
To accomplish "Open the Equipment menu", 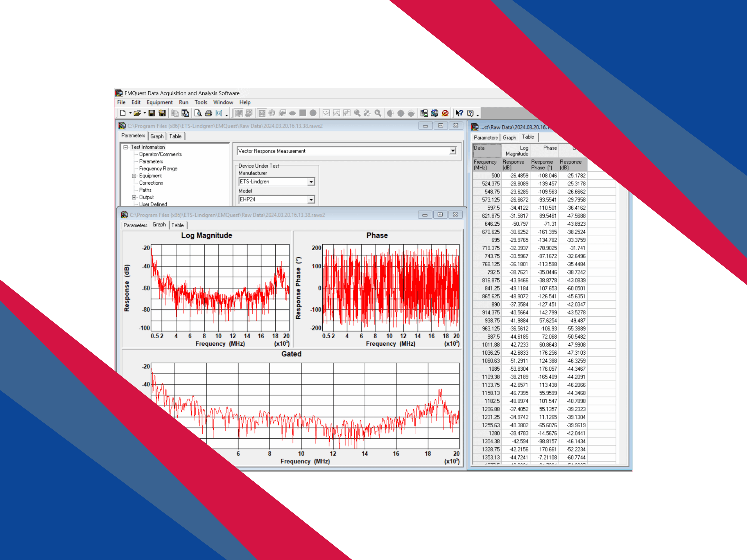I will [159, 102].
